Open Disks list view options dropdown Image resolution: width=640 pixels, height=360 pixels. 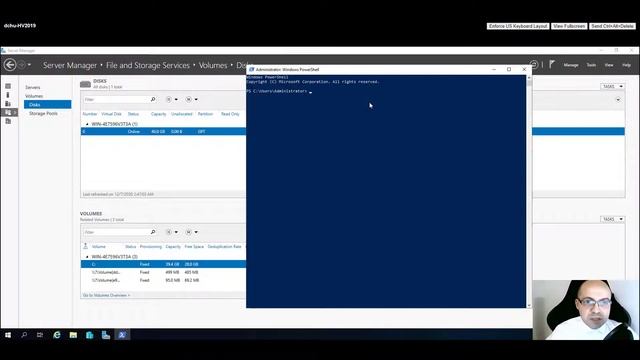coord(171,99)
